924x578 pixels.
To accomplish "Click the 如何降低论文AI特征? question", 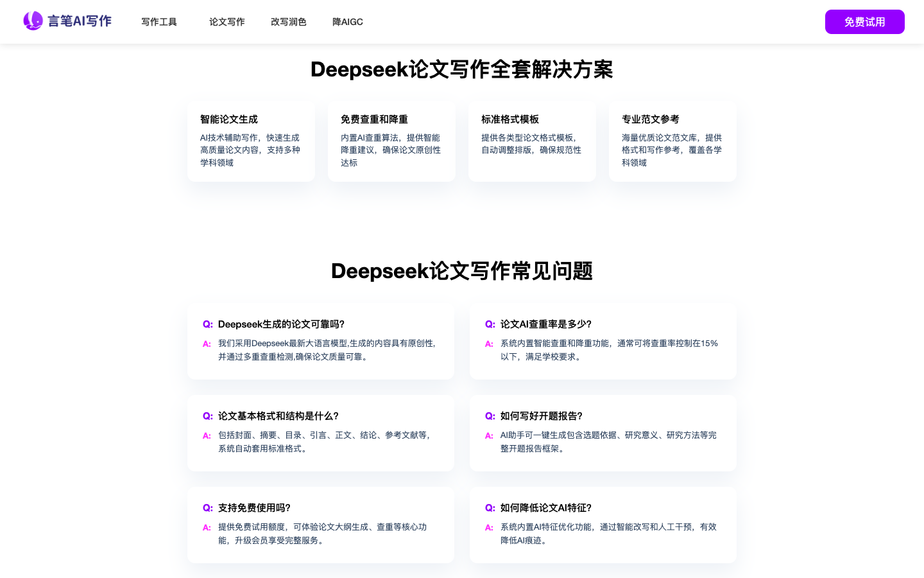I will [x=545, y=508].
